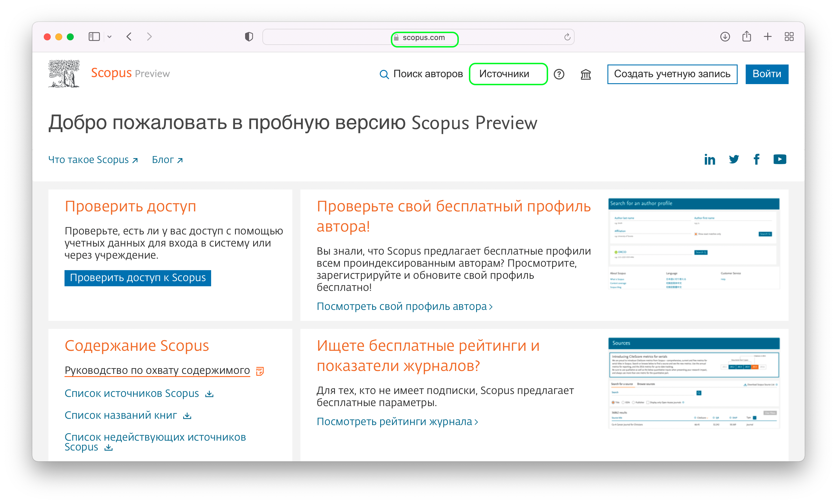Go forward with the browser forward arrow
Screen dimensions: 837x504
(149, 37)
